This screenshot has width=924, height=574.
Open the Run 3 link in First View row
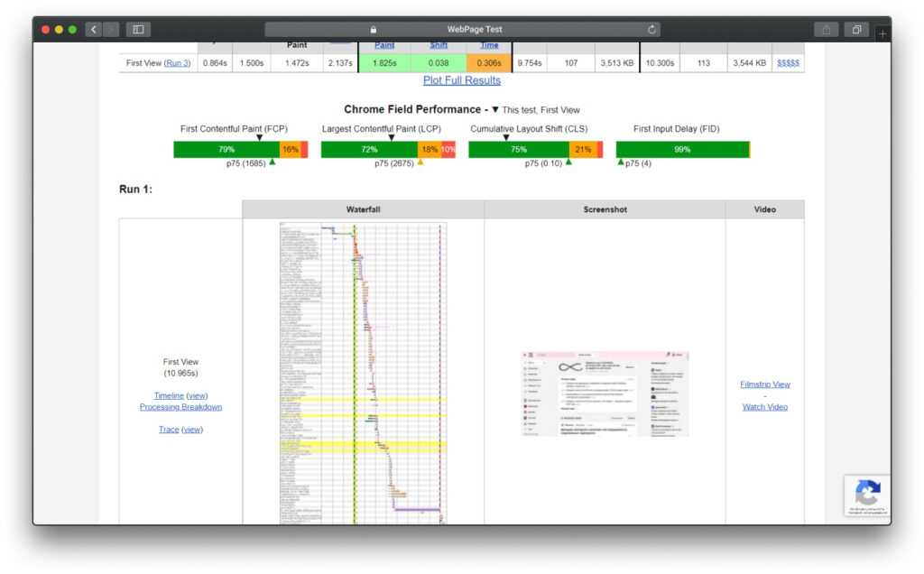177,63
